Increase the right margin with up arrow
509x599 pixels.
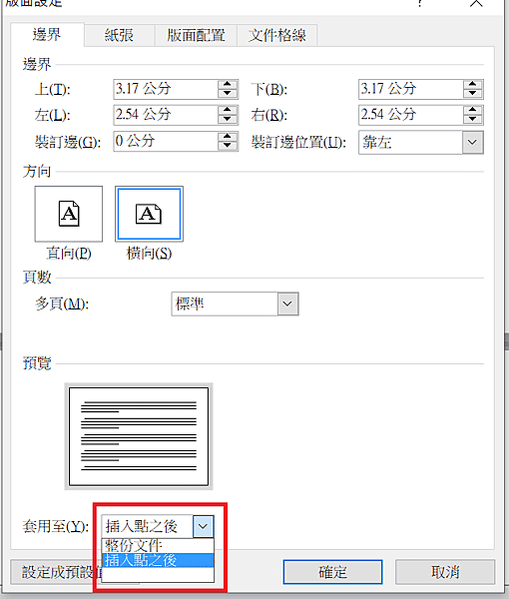473,110
